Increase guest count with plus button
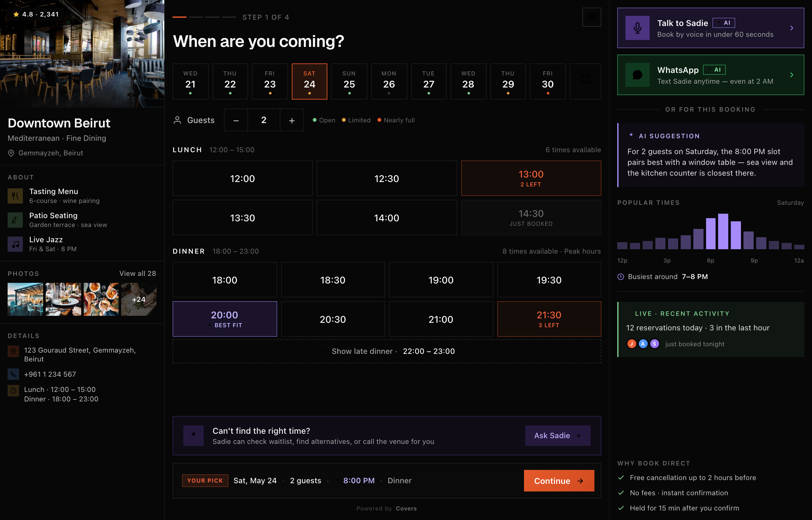The width and height of the screenshot is (812, 520). click(292, 120)
